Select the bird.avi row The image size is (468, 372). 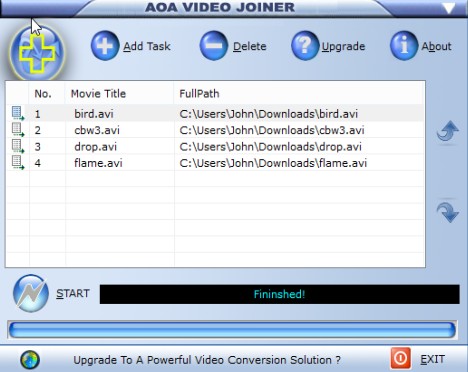[x=215, y=114]
